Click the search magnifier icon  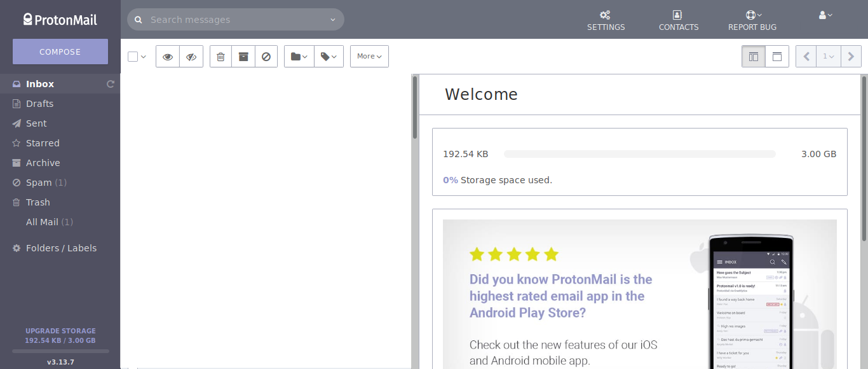[x=139, y=20]
